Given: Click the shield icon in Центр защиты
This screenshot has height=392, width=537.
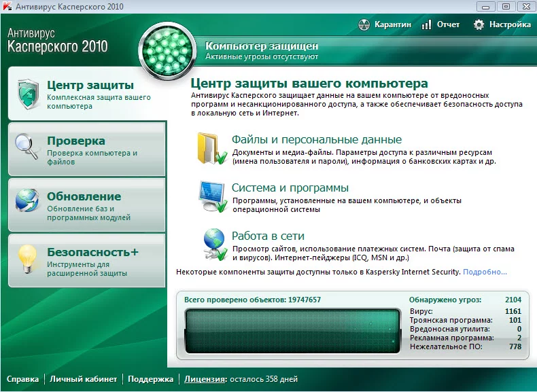Looking at the screenshot, I should [x=28, y=94].
